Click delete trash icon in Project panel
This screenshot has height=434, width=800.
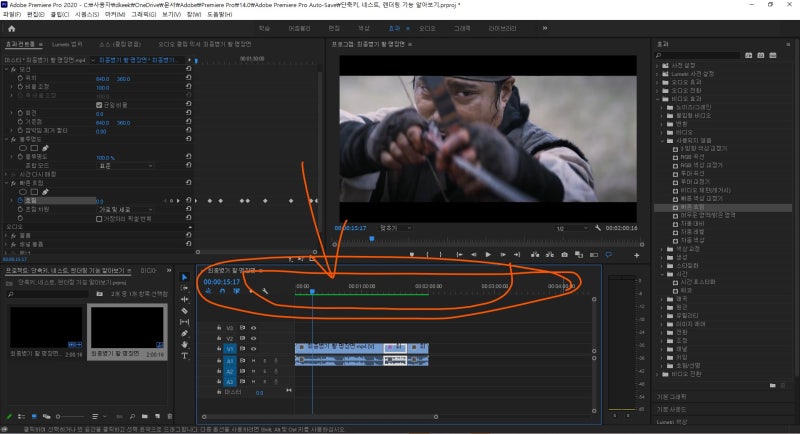coord(169,417)
